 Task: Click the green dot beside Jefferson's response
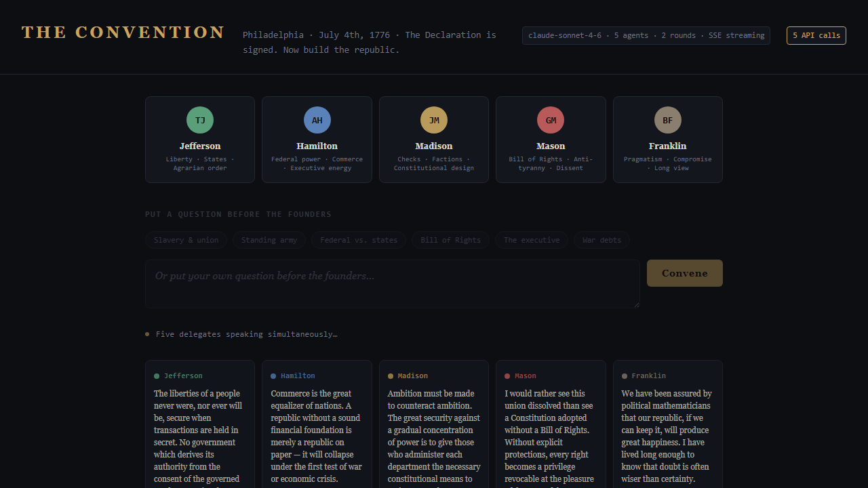tap(157, 376)
